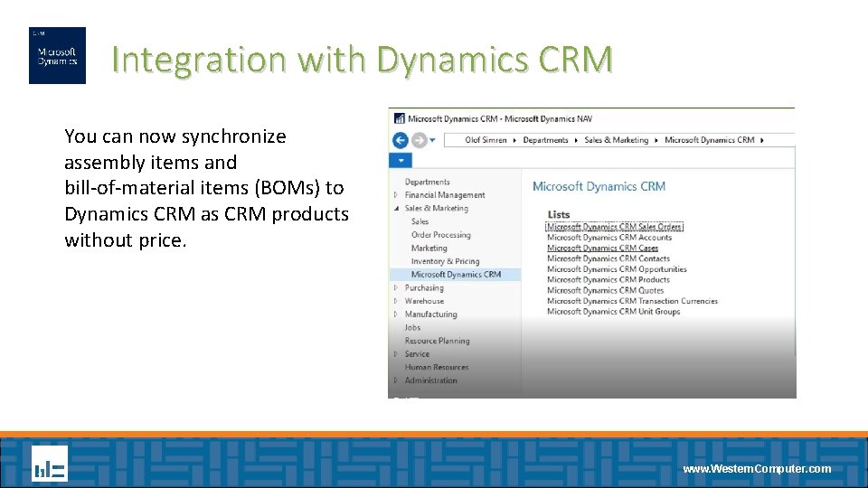
Task: Open Microsoft Dynamics CRM Unit Groups list
Action: click(x=613, y=312)
